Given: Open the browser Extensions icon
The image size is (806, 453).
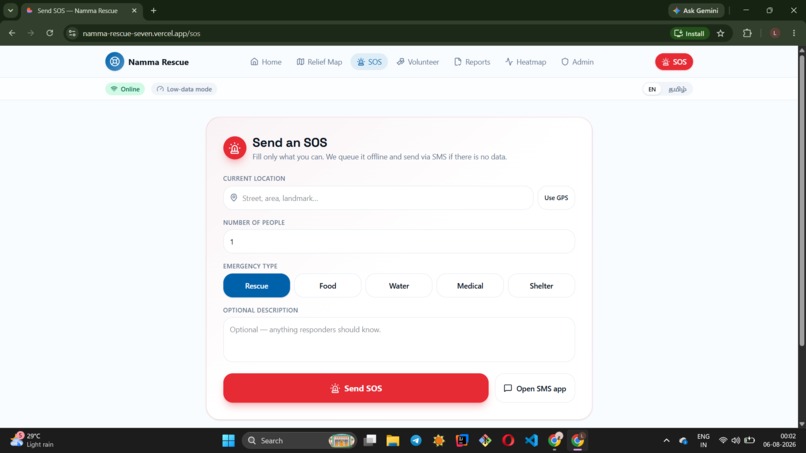Looking at the screenshot, I should [x=747, y=33].
